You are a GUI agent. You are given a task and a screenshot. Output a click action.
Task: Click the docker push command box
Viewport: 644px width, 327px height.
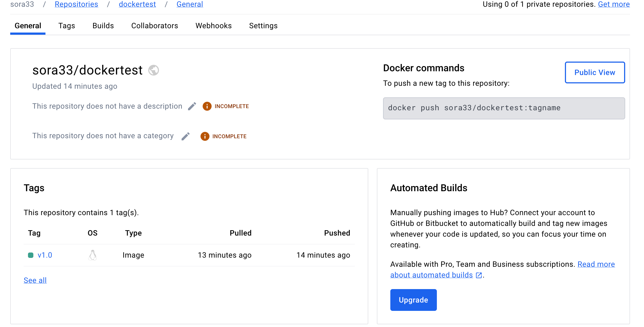pos(504,108)
